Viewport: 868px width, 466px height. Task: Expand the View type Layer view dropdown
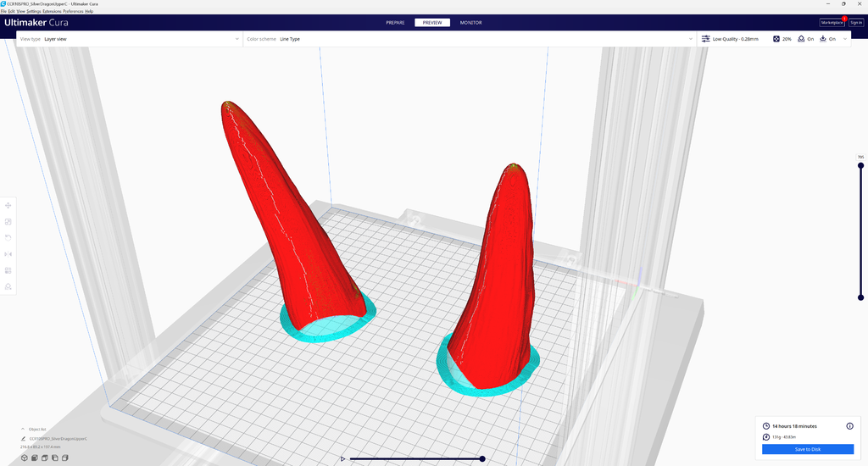point(130,39)
